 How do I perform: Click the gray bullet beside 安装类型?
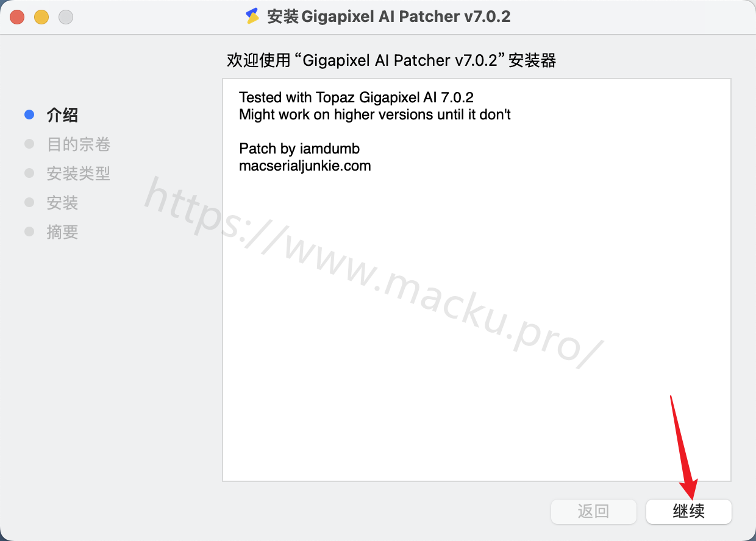point(29,173)
